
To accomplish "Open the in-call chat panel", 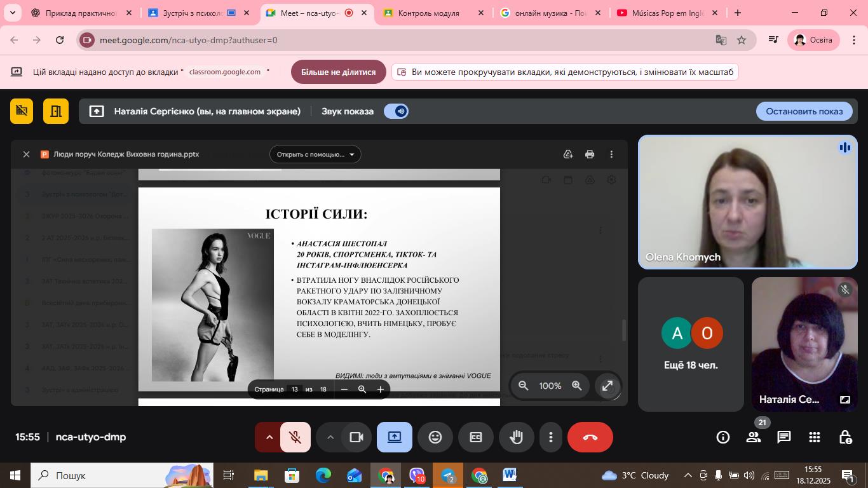I will tap(783, 437).
